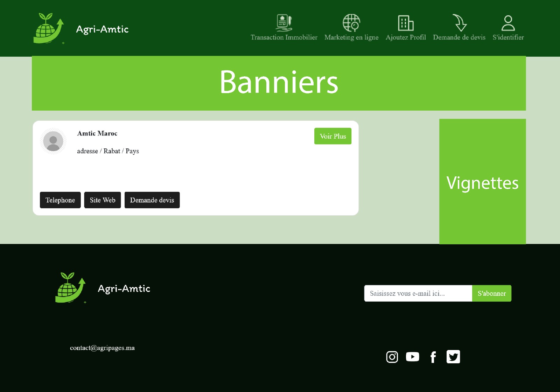
Task: Go to Transaction Immobilier menu label
Action: coord(284,37)
